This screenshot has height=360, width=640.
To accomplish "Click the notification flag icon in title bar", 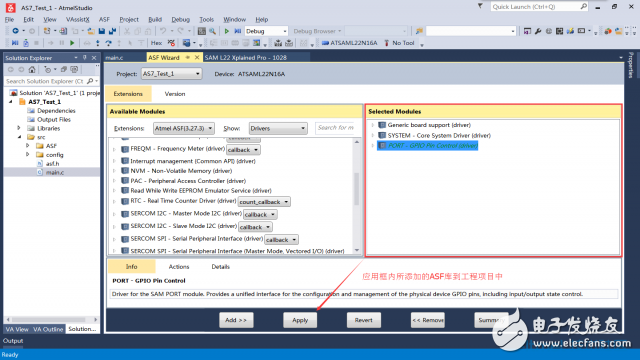I will coord(480,6).
